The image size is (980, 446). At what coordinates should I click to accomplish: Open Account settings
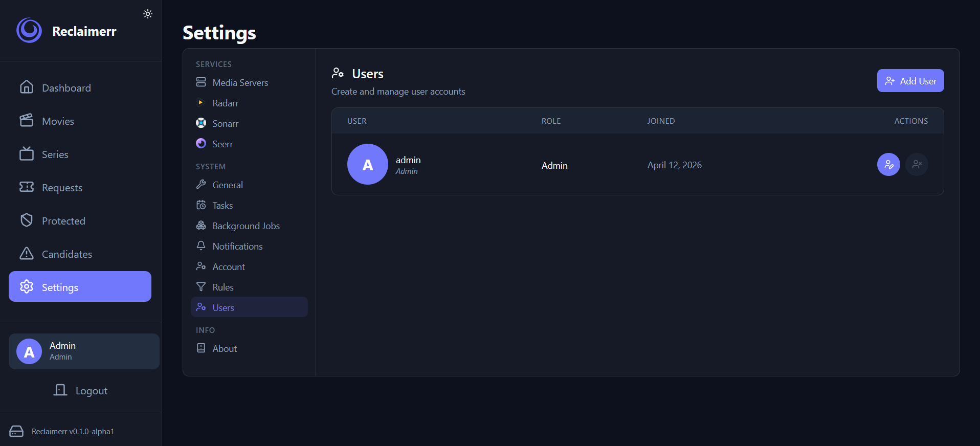tap(249, 266)
